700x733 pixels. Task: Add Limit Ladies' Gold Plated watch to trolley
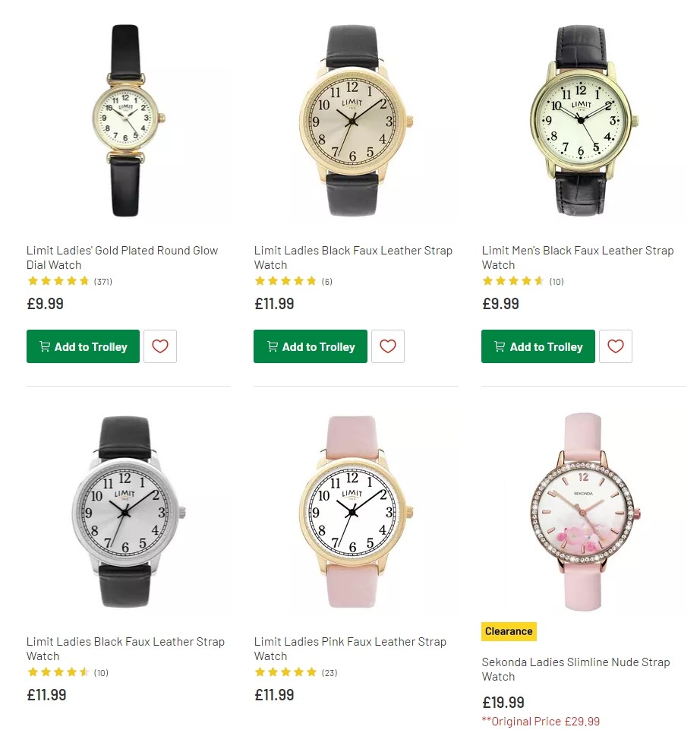coord(83,346)
